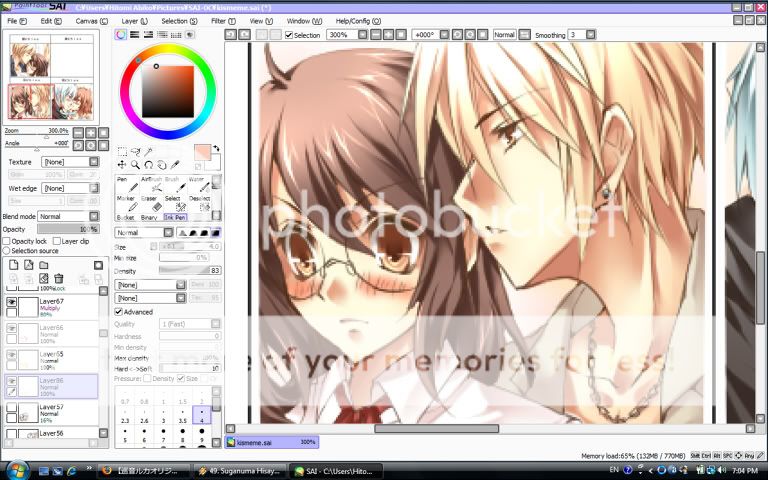The height and width of the screenshot is (480, 768).
Task: Toggle the Selection checkbox in the toolbar
Action: [289, 35]
